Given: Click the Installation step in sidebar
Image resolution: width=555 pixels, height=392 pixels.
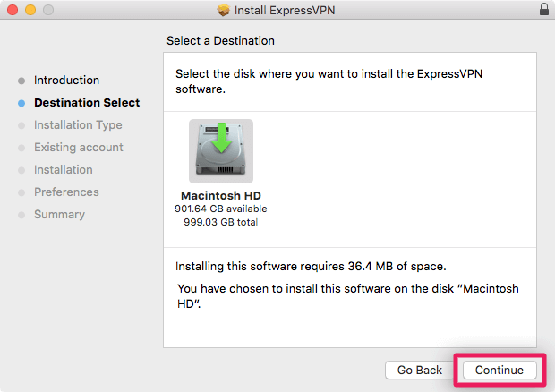Looking at the screenshot, I should 64,170.
